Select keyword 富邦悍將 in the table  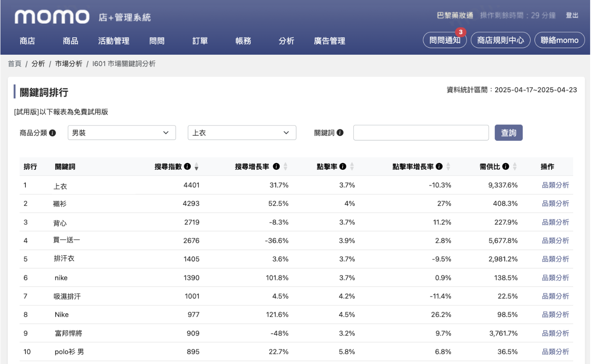tap(67, 333)
